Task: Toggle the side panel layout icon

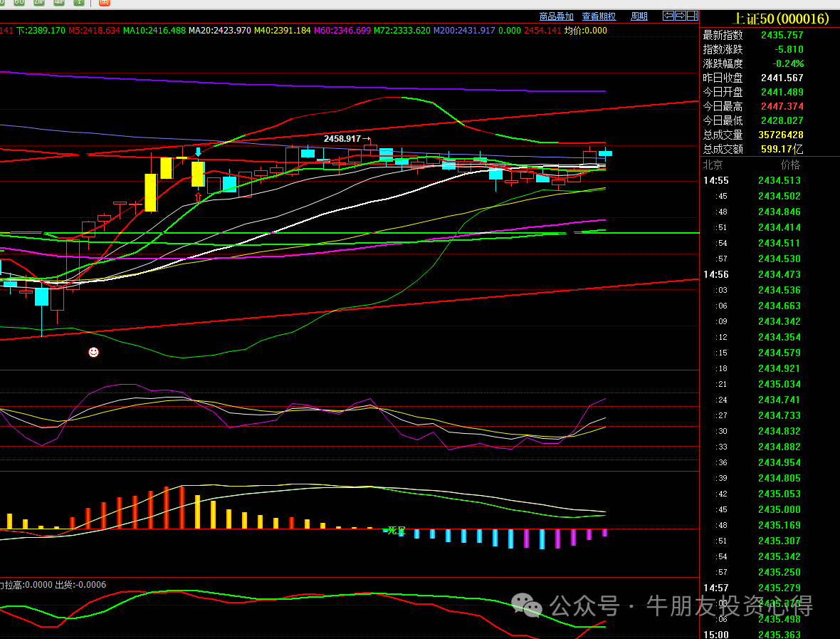Action: click(692, 16)
